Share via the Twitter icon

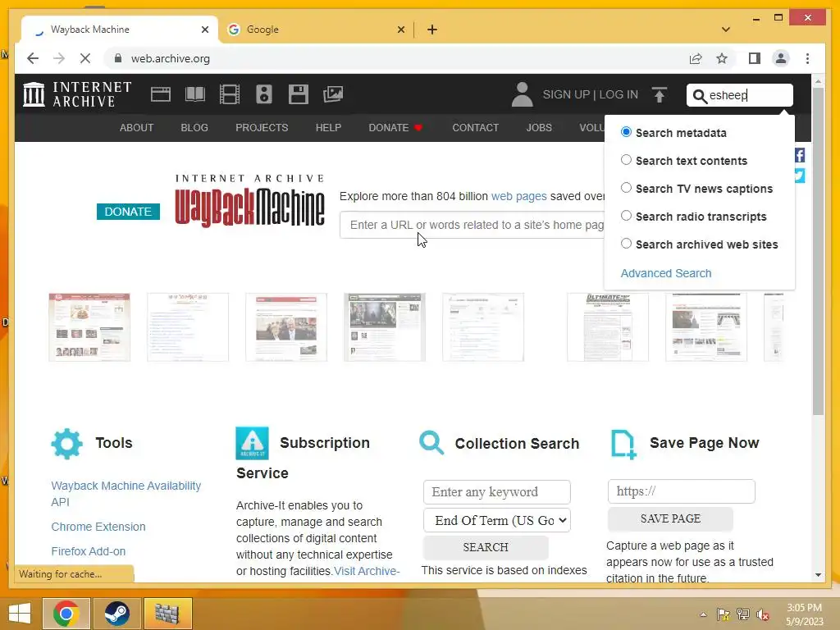pos(799,176)
